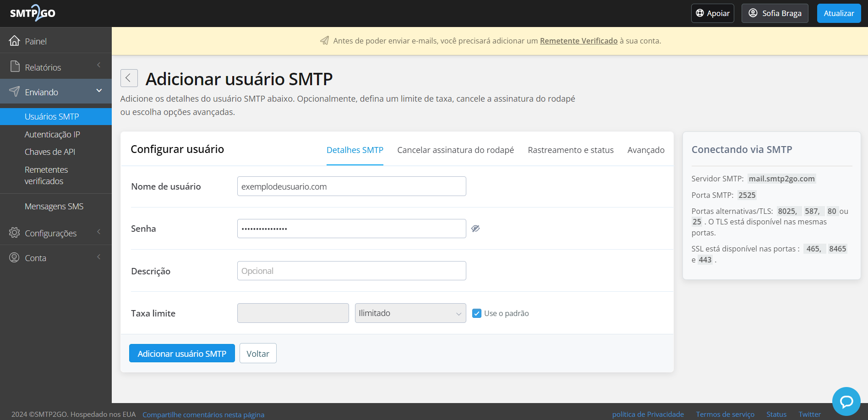Expand the Configurações menu chevron

[x=99, y=232]
